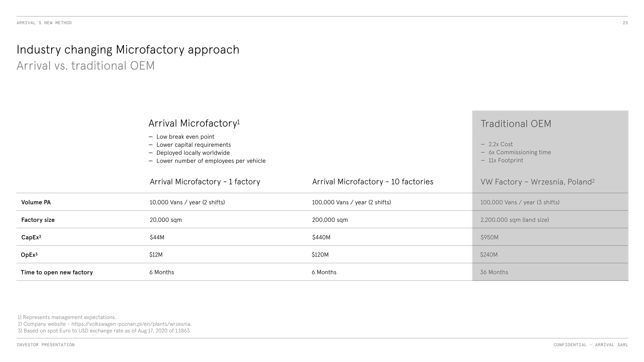Open the volkswagen-poznan.pl company website link
Screen dimensions: 644x362
point(131,324)
